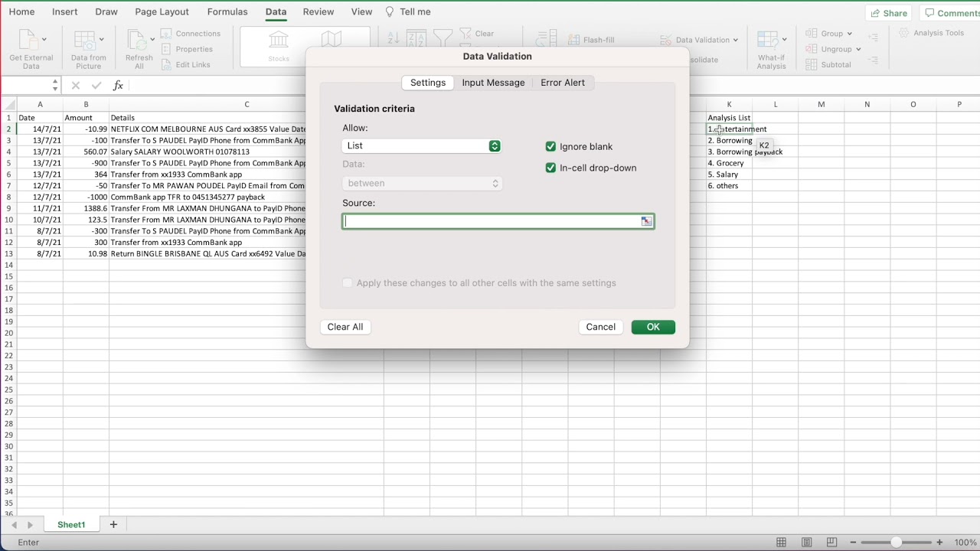Click Subtotal in the ribbon

tap(828, 65)
